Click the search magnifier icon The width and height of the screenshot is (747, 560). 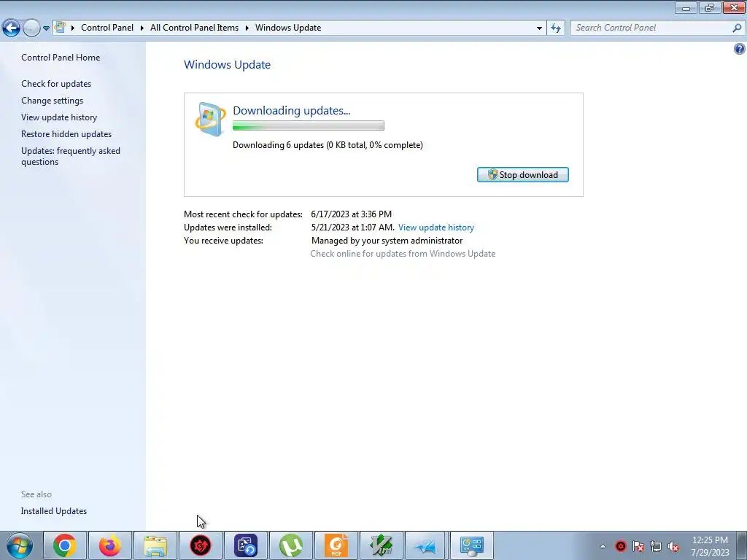coord(737,28)
